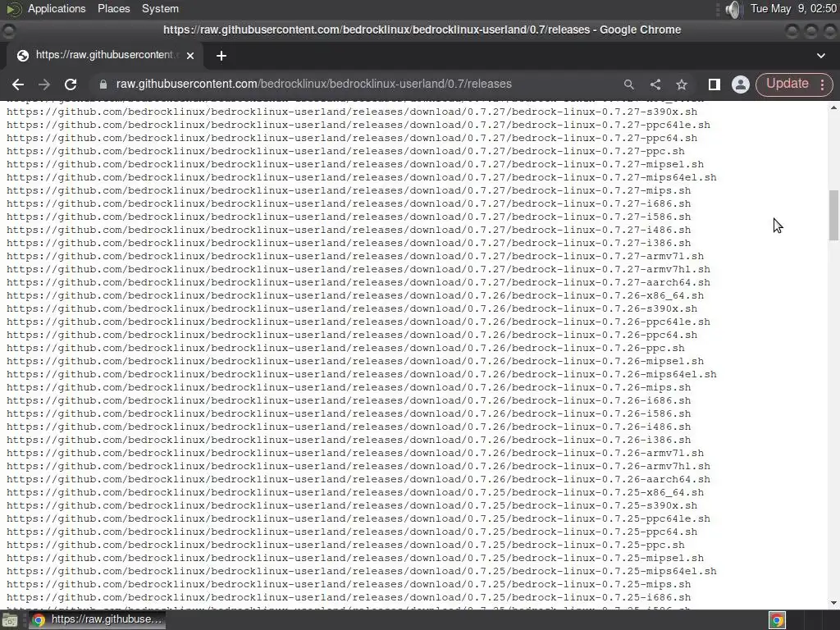Screen dimensions: 840x630
Task: Click the 0.7.25-ppc64le.sh URL line
Action: point(358,518)
